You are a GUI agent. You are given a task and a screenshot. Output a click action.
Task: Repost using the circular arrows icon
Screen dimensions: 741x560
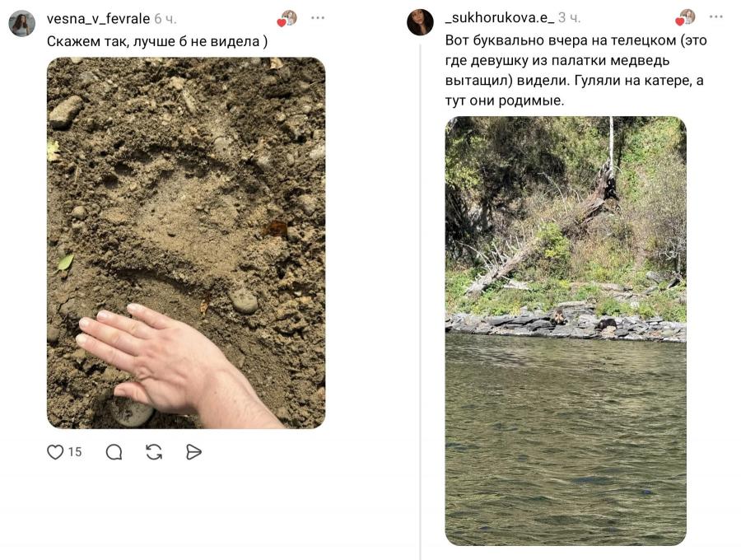coord(154,452)
